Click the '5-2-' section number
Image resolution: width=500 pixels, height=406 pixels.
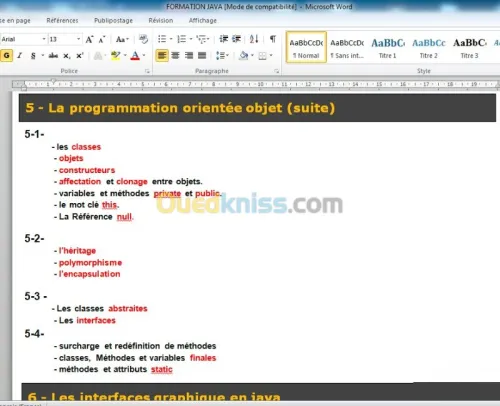click(x=34, y=238)
